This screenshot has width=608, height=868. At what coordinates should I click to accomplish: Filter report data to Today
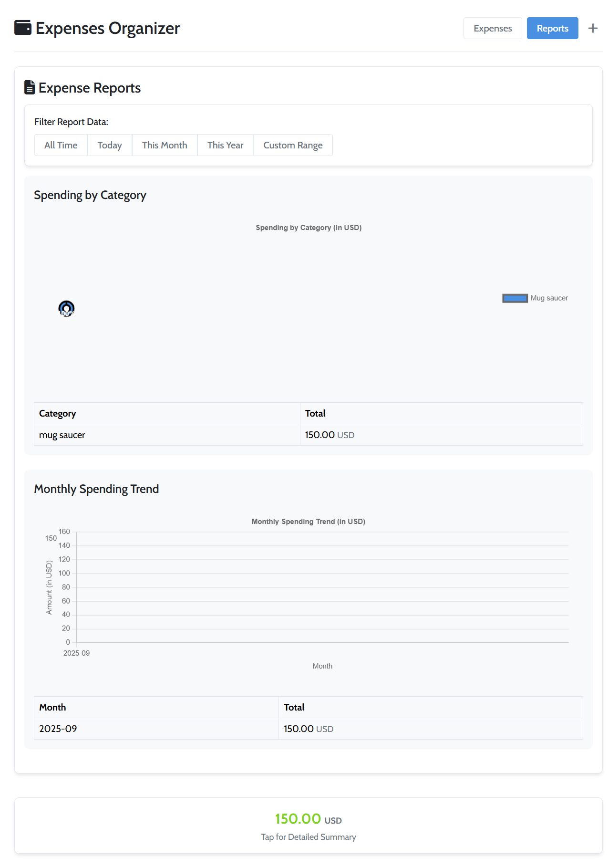pyautogui.click(x=110, y=145)
